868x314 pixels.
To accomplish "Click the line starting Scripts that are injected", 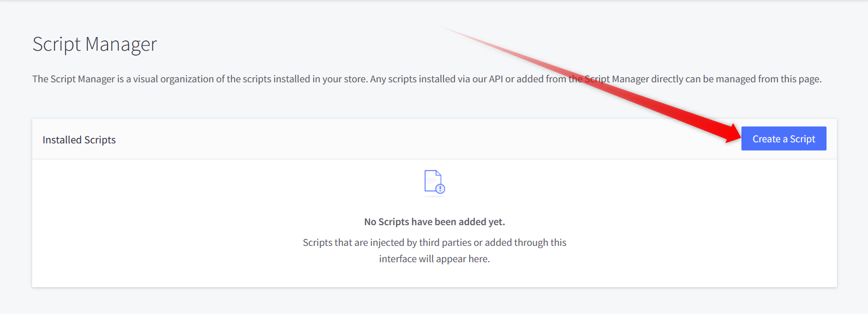I will coord(434,243).
